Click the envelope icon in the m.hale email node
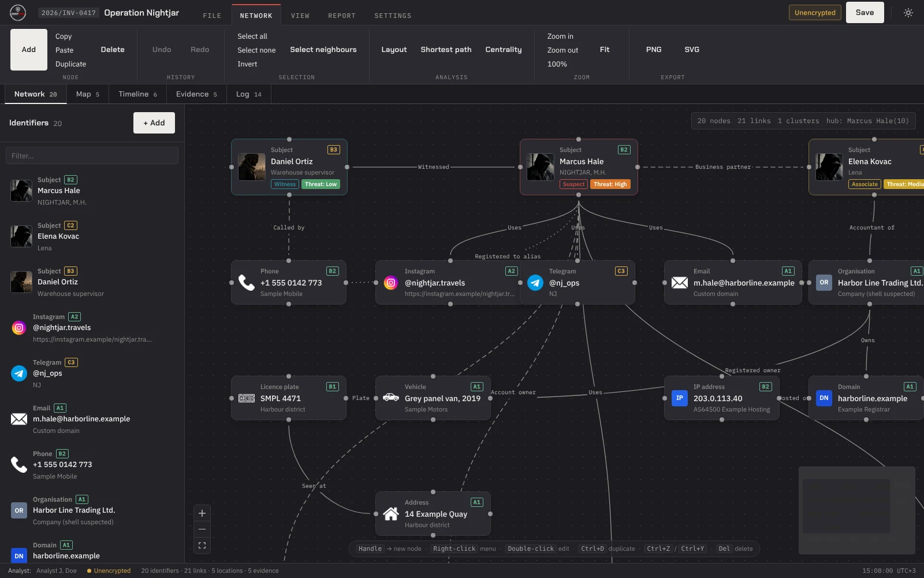The image size is (924, 578). 680,283
